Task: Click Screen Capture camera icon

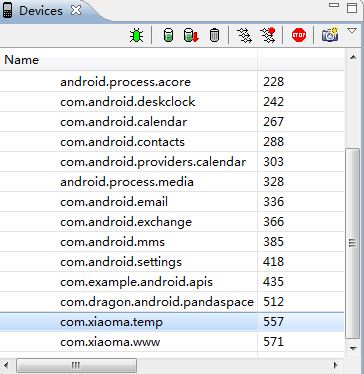Action: [x=330, y=35]
